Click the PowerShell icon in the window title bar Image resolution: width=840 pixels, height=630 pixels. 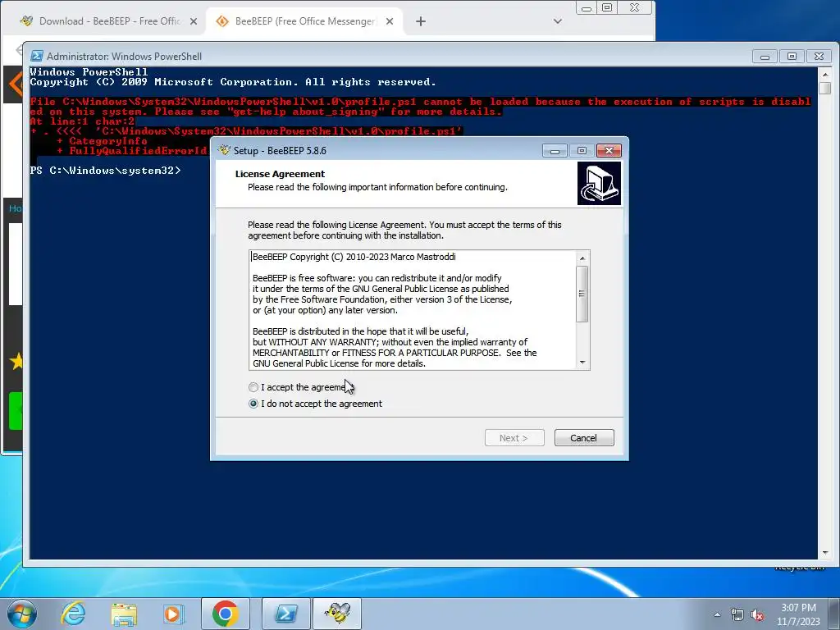[x=36, y=56]
